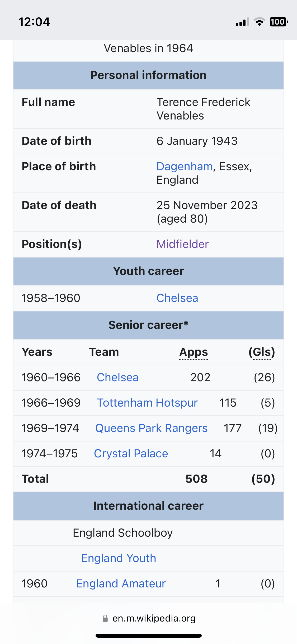
Task: Open the Dagenham birthplace link
Action: 185,167
